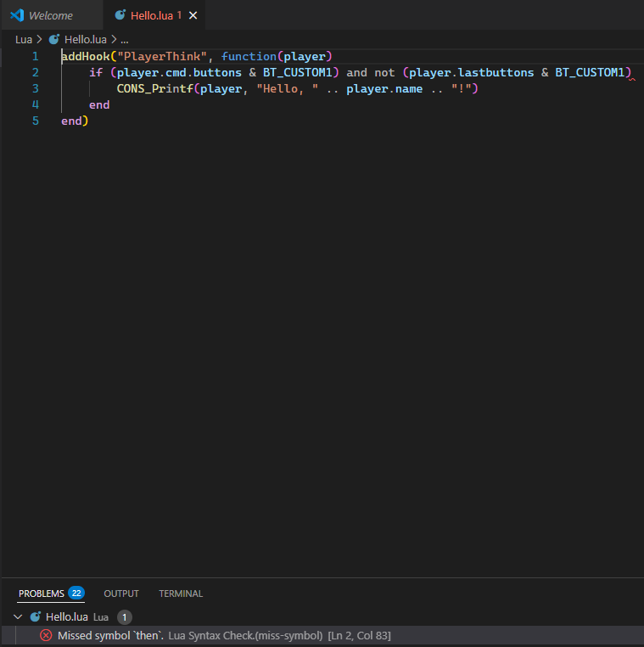Collapse the Hello.lua problems group
Screen dimensions: 644x647
click(x=18, y=617)
